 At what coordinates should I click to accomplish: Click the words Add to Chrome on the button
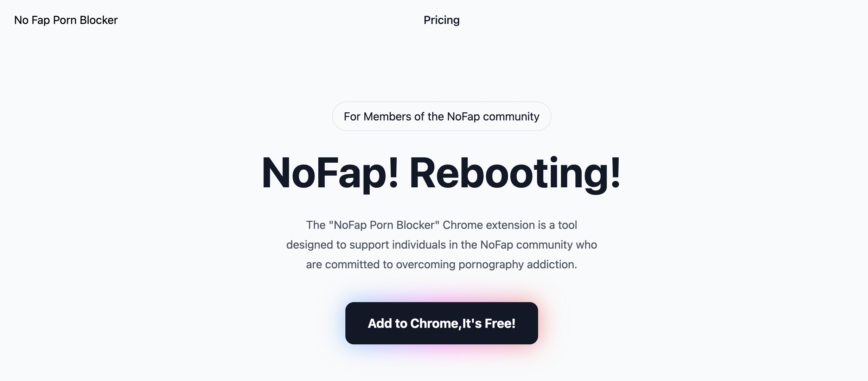click(x=413, y=323)
